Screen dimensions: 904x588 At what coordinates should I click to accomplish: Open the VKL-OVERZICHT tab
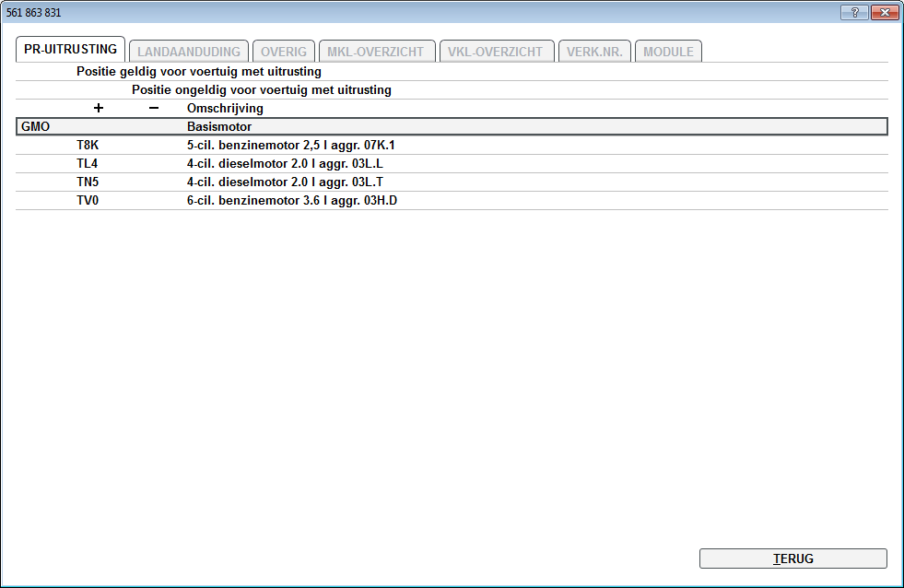click(497, 52)
